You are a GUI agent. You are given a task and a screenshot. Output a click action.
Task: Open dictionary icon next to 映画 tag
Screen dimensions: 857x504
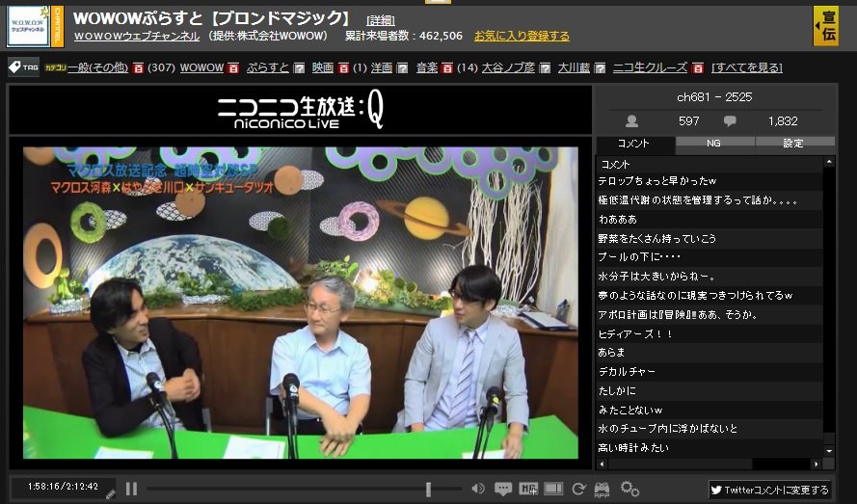click(343, 67)
